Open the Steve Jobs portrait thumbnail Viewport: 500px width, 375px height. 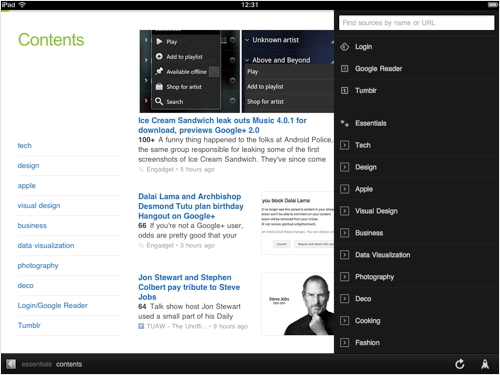tap(298, 304)
